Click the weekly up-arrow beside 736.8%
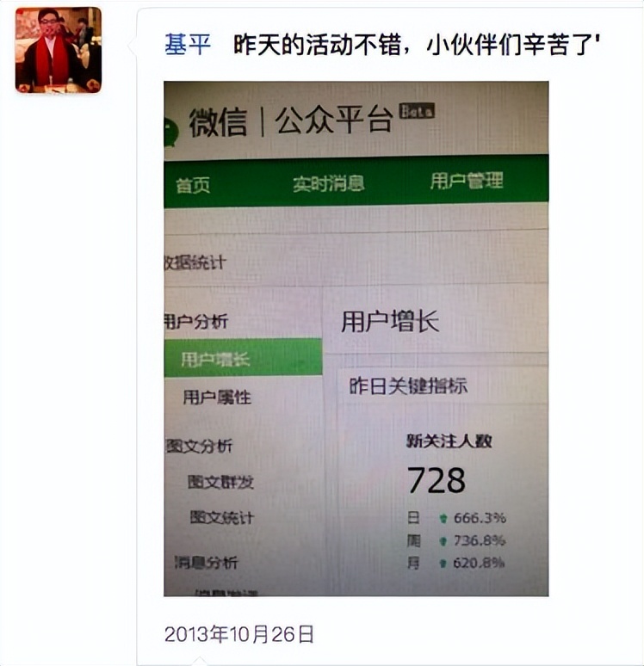 click(x=443, y=540)
